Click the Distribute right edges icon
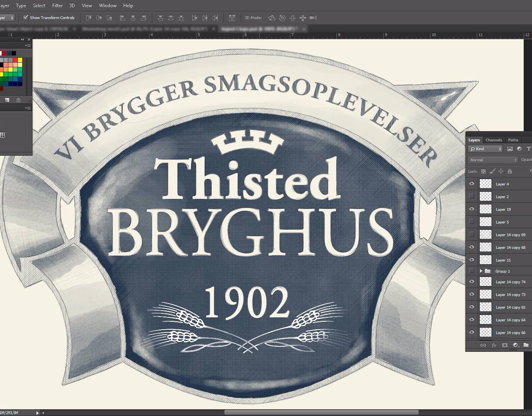This screenshot has height=416, width=532. tap(215, 18)
